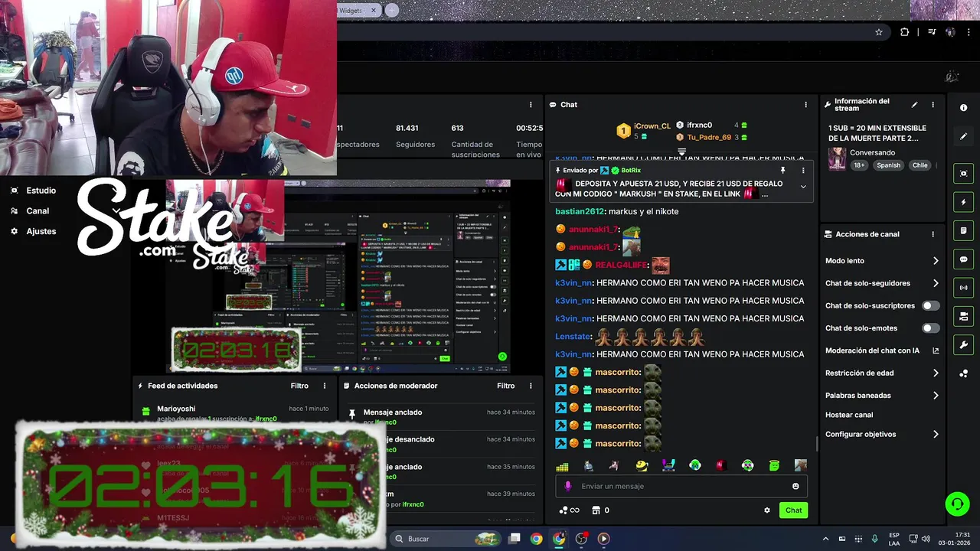Toggle Chat de solo-suscriptores switch
Screen dimensions: 980x551
(930, 305)
